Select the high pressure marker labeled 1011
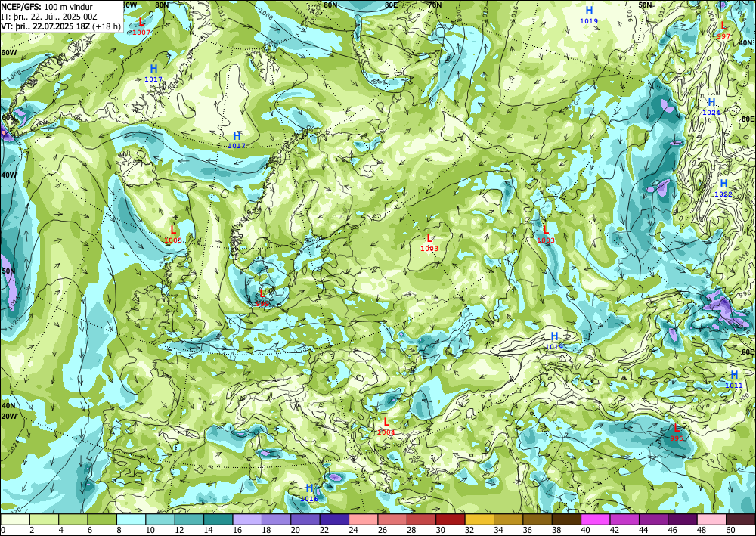The image size is (756, 536). click(x=734, y=379)
